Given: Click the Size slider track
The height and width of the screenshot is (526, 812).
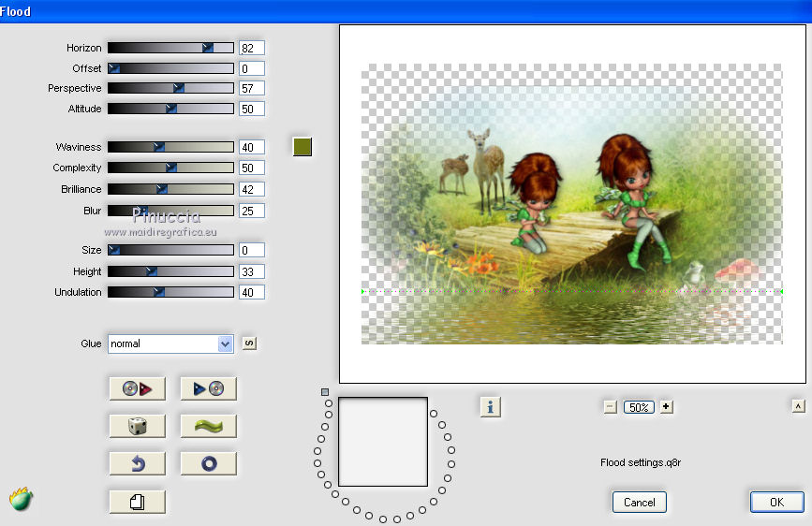Looking at the screenshot, I should coord(170,250).
